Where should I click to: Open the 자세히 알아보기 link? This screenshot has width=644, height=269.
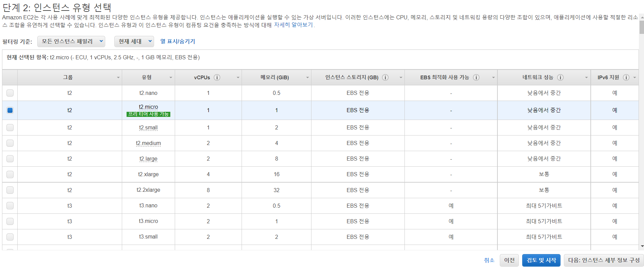click(293, 25)
